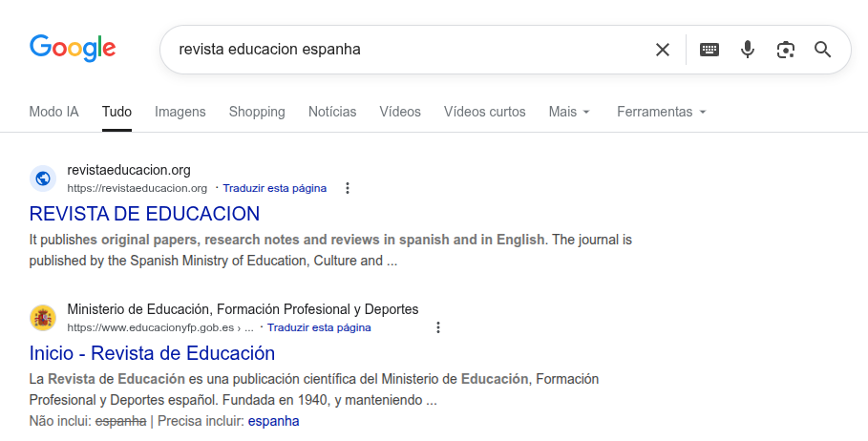Expand the Mais dropdown
This screenshot has width=868, height=441.
[x=569, y=112]
